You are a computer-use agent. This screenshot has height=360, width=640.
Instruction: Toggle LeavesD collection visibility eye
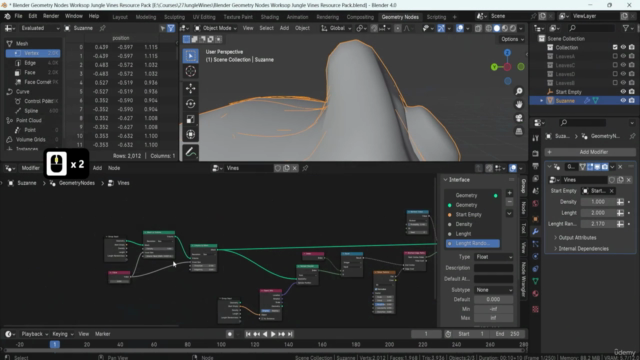pos(623,74)
